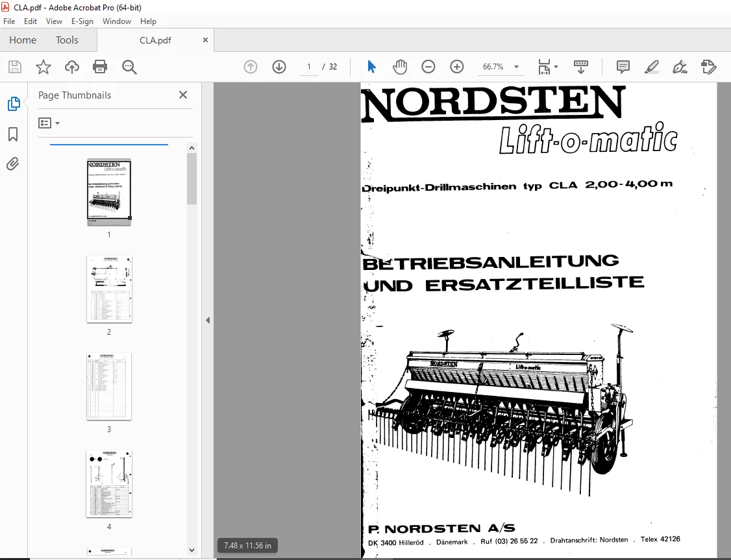Open the Attachments paperclip panel
The image size is (731, 560).
click(13, 164)
